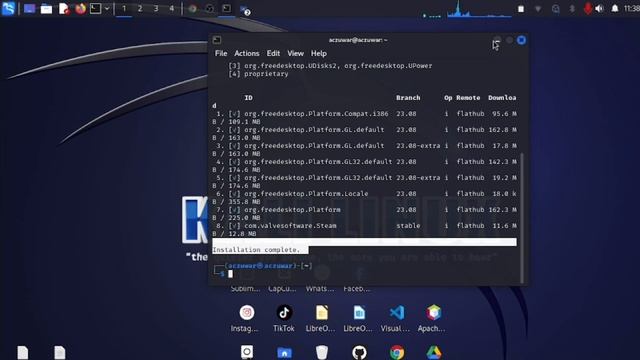This screenshot has width=640, height=360.
Task: Click 'Installation complete.' text in terminal
Action: click(x=256, y=250)
